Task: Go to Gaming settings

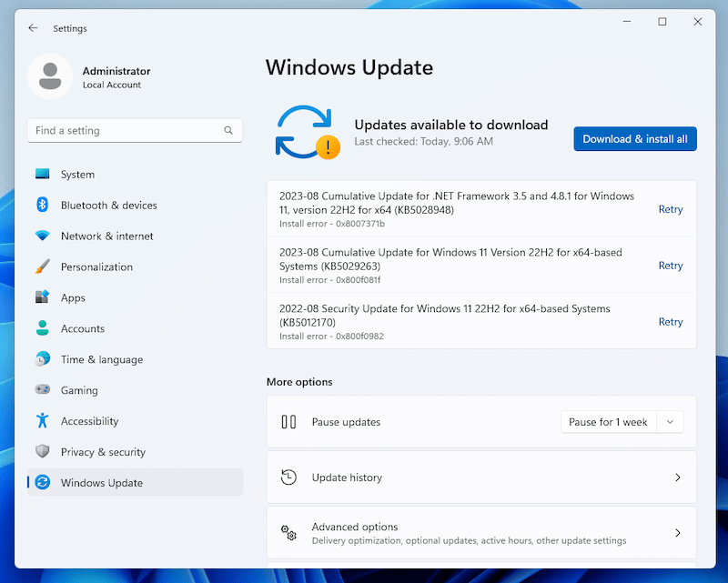Action: click(x=135, y=389)
